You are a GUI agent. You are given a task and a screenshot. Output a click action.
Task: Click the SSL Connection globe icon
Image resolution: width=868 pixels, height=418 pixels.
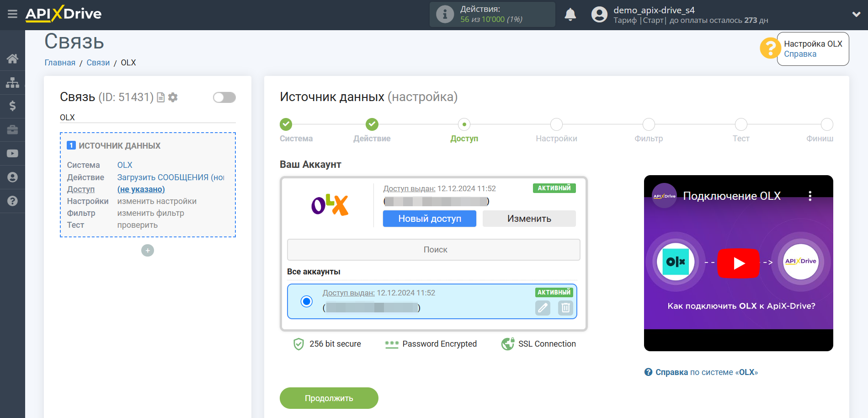[x=508, y=344]
